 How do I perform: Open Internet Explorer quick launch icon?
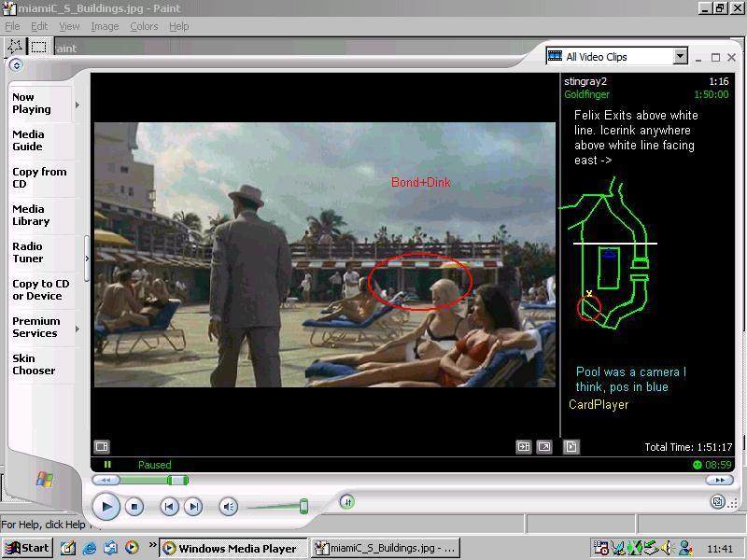pyautogui.click(x=89, y=548)
